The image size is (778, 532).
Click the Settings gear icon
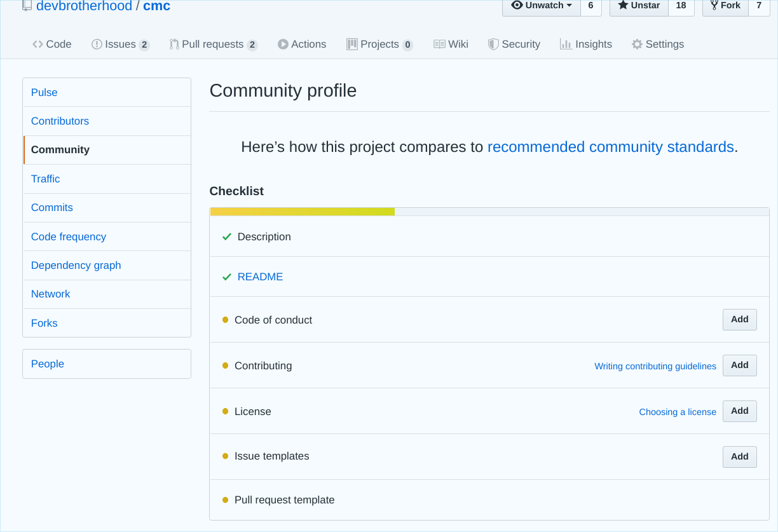pos(637,44)
